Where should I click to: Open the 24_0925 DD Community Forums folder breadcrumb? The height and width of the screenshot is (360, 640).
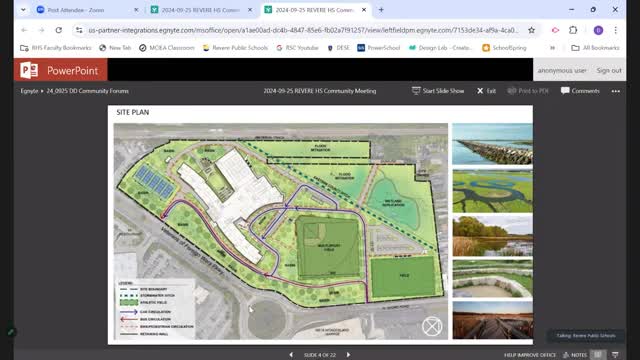[x=87, y=91]
